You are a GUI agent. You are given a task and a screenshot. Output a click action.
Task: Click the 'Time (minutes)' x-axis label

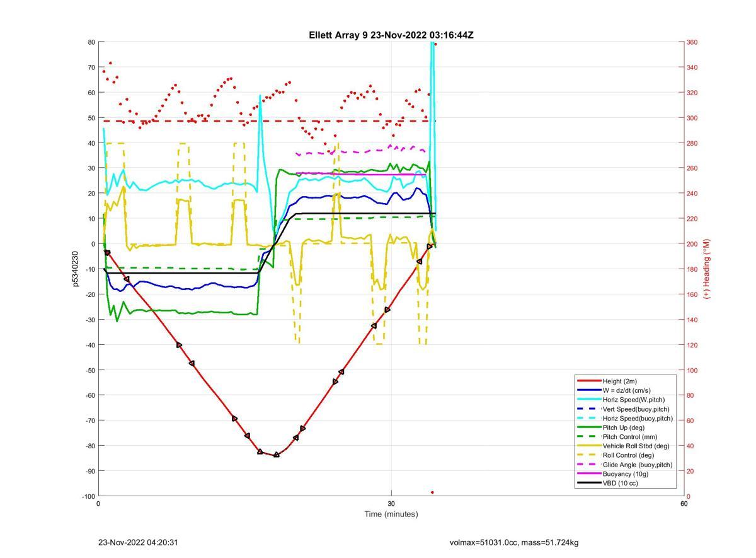click(391, 514)
